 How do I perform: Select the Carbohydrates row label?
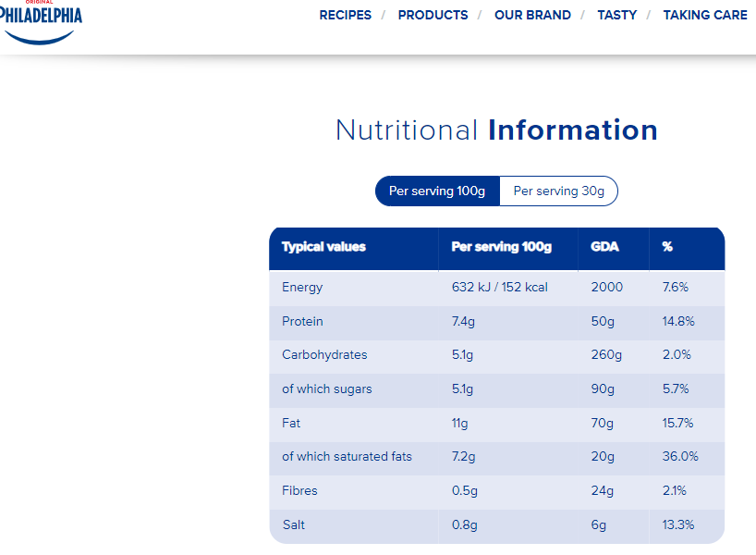(x=324, y=354)
